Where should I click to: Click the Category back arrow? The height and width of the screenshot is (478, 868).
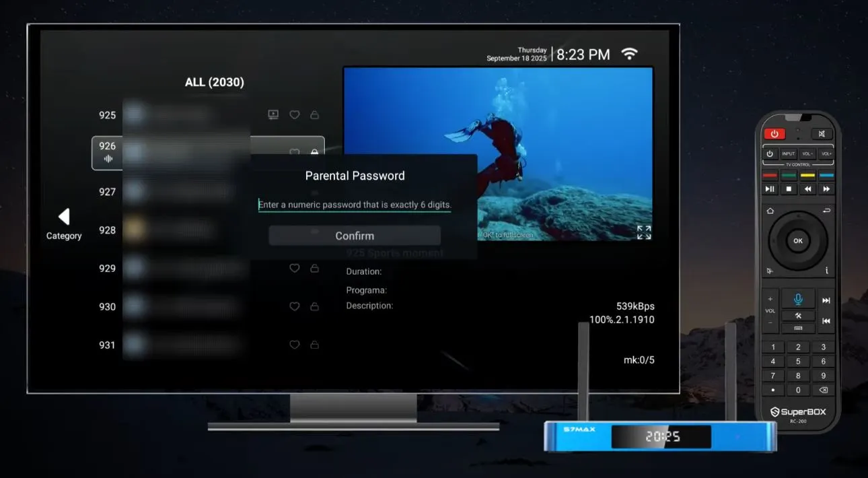(64, 217)
